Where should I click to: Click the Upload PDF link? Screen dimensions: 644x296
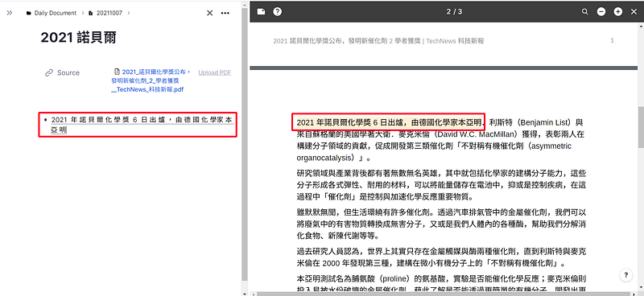pos(215,72)
